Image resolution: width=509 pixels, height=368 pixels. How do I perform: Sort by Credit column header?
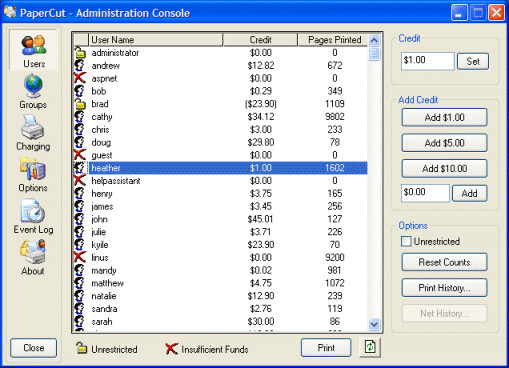pyautogui.click(x=260, y=40)
